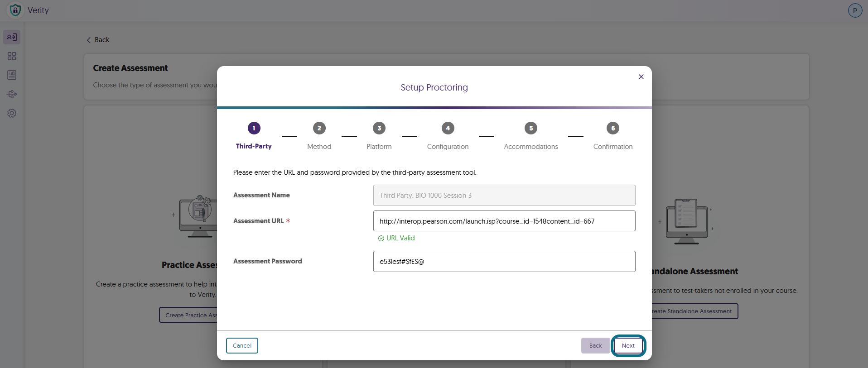Select step 1 Third-Party
The height and width of the screenshot is (368, 868).
(x=254, y=136)
